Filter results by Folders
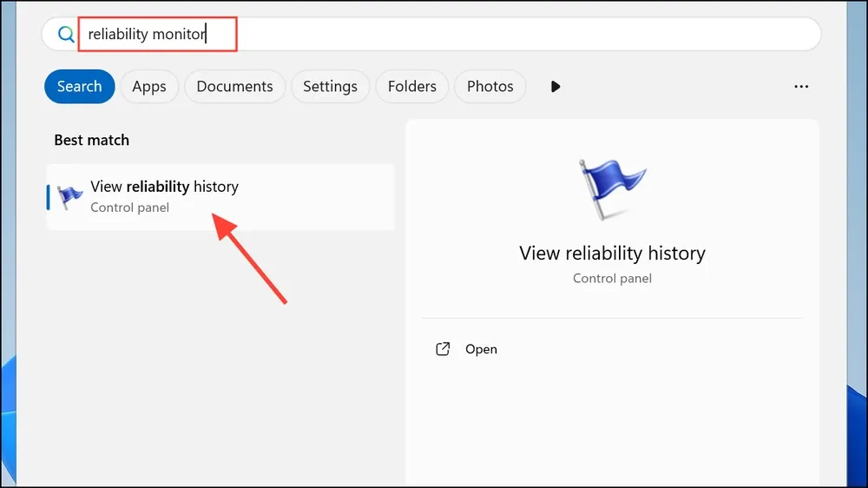Image resolution: width=868 pixels, height=488 pixels. tap(411, 87)
